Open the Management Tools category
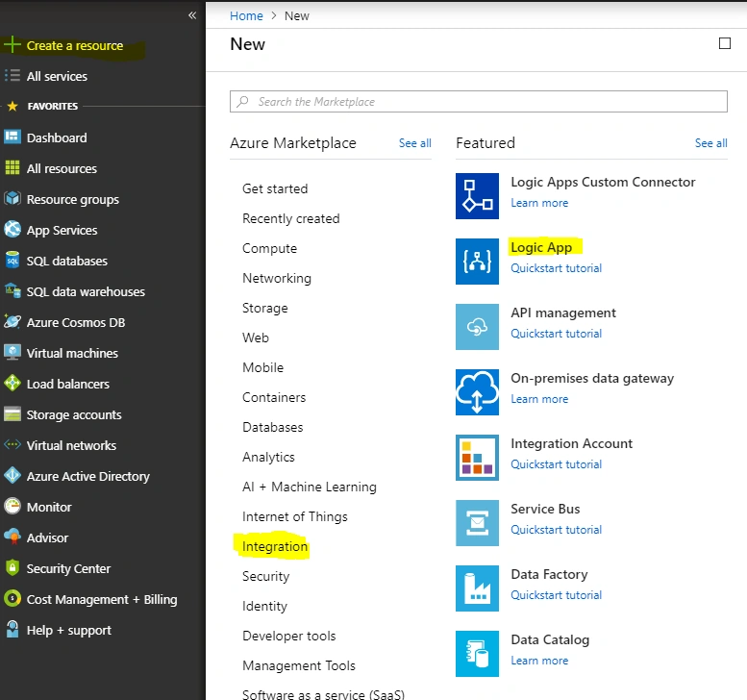Image resolution: width=747 pixels, height=700 pixels. pos(299,665)
